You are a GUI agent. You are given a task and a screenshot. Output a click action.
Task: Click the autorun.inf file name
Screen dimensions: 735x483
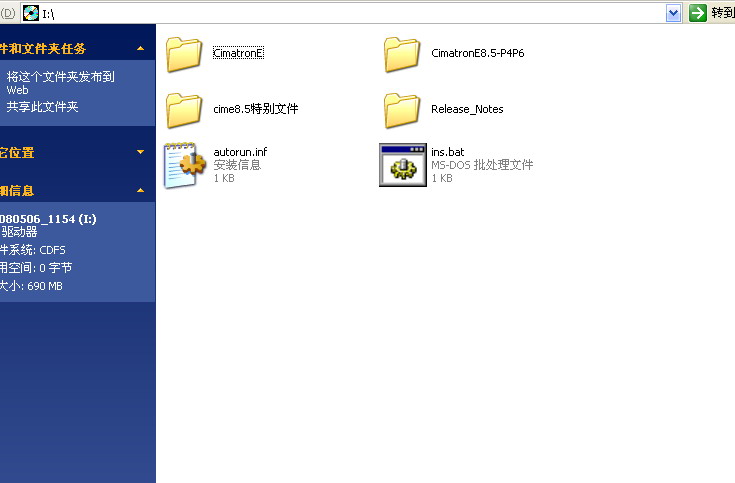240,152
